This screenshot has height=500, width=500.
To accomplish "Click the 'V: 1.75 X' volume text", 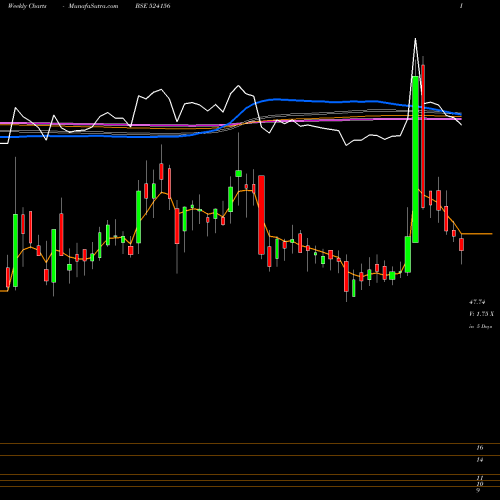I will click(x=481, y=314).
